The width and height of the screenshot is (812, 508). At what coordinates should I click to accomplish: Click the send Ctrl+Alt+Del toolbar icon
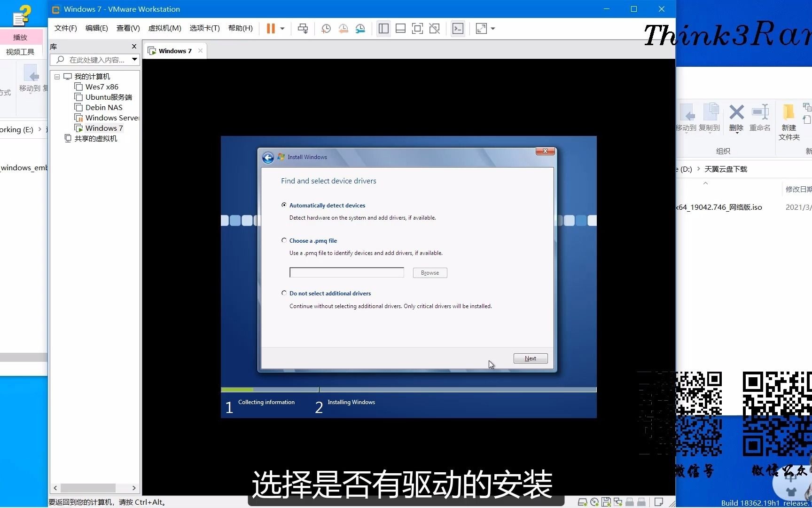[303, 28]
